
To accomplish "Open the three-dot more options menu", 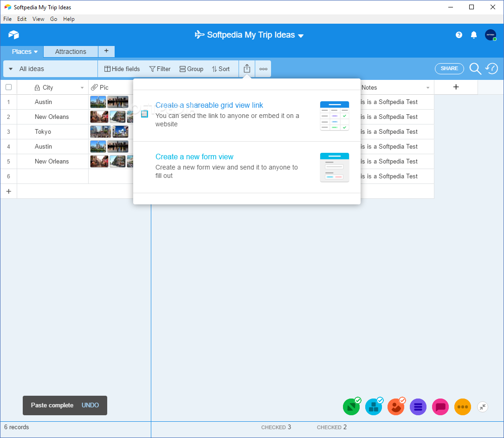I will click(263, 69).
